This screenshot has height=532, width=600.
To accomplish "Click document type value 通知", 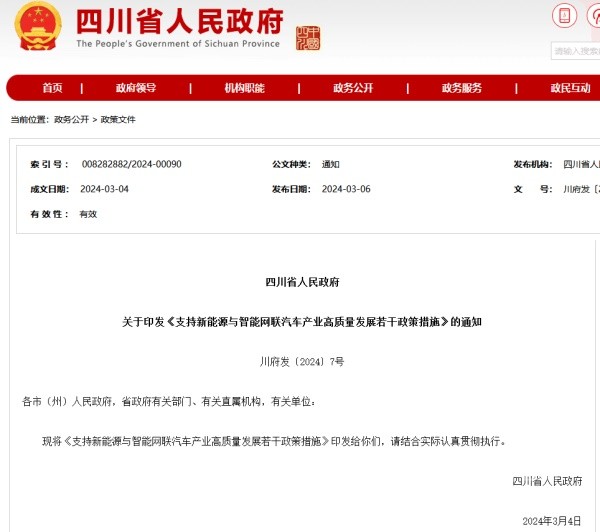I will (x=331, y=164).
